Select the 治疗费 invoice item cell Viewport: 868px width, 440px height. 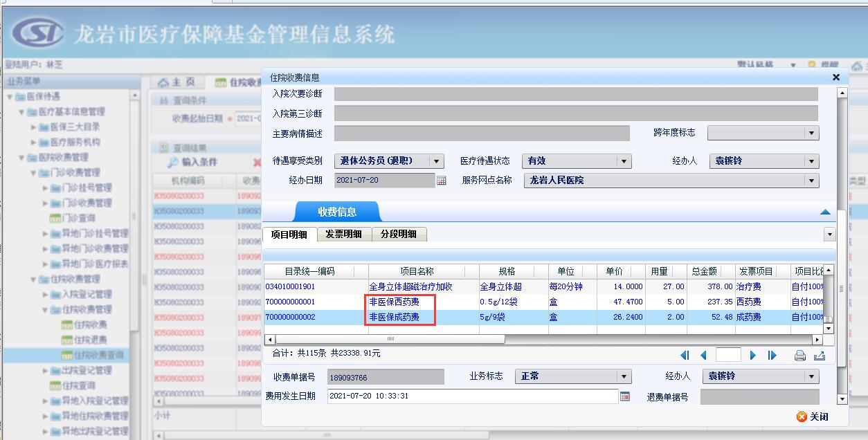(763, 286)
